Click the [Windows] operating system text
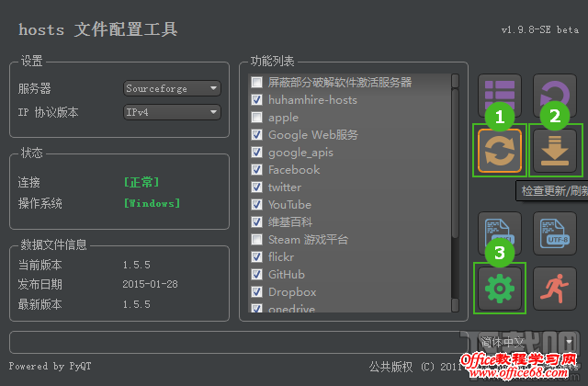The image size is (588, 386). pyautogui.click(x=152, y=203)
